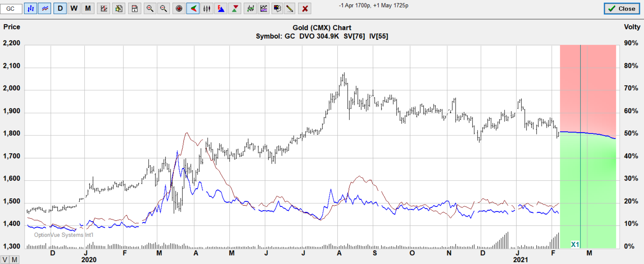Click the red X delete icon
The width and height of the screenshot is (644, 264).
coord(305,9)
